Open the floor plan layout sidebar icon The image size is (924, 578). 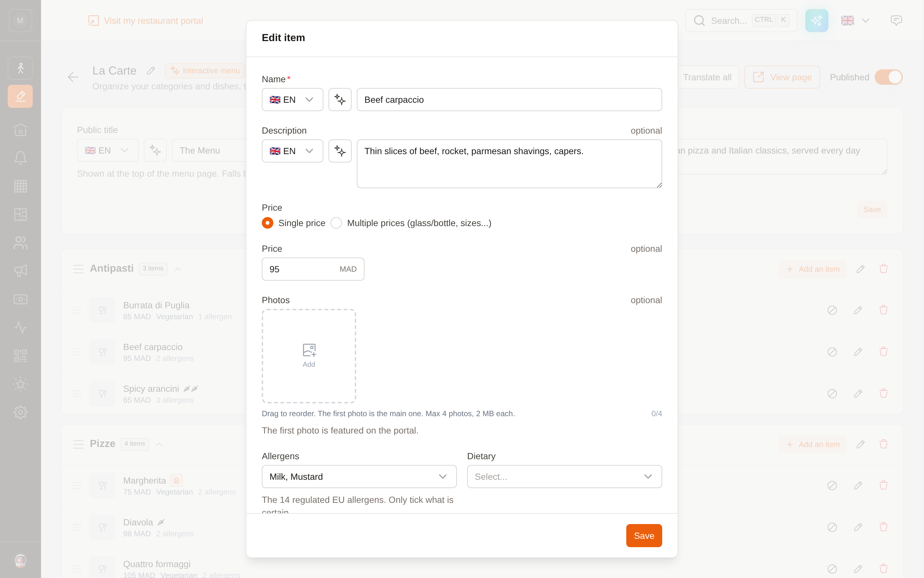(x=20, y=215)
